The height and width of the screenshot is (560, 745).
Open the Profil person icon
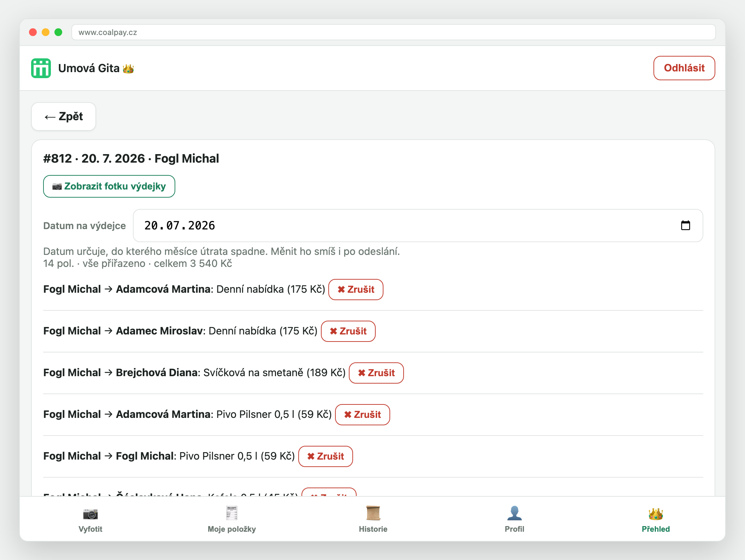pos(515,513)
